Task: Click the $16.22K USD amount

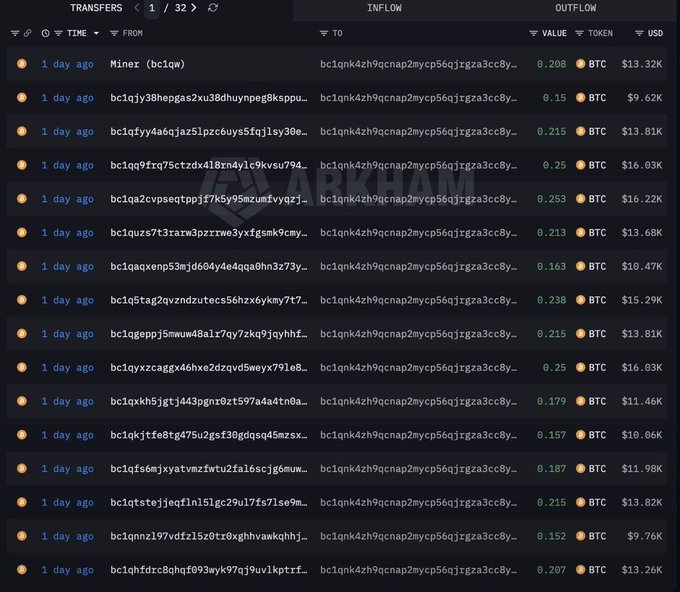Action: [642, 199]
